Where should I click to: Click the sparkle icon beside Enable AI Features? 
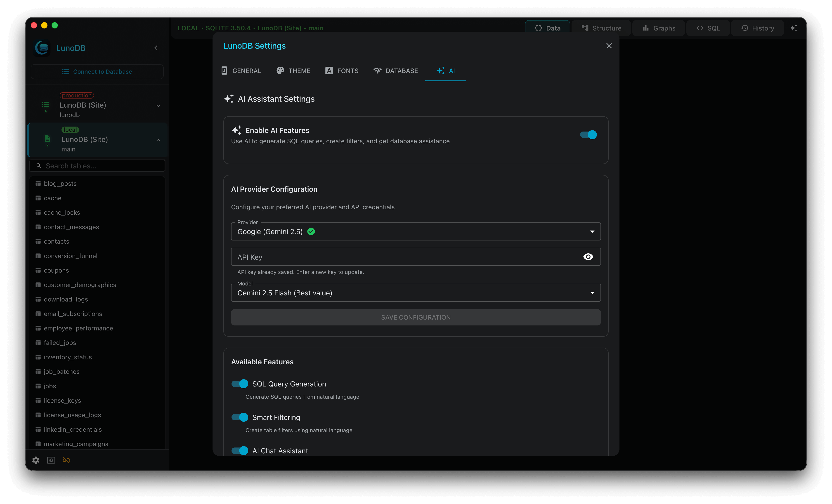[x=236, y=130]
